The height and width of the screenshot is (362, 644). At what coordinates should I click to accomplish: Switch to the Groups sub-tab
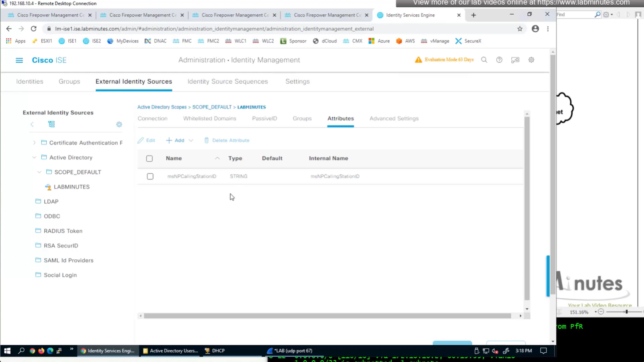coord(302,118)
